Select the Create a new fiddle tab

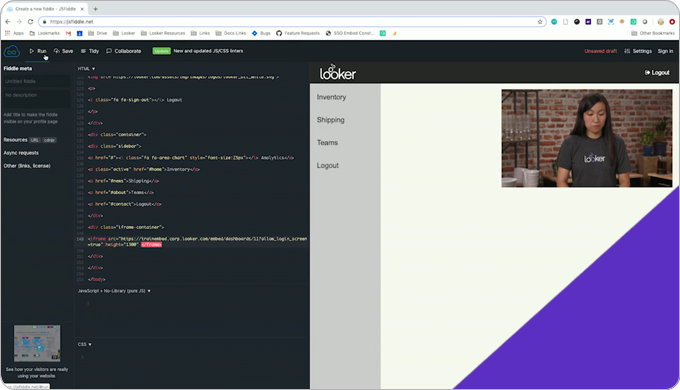(45, 9)
